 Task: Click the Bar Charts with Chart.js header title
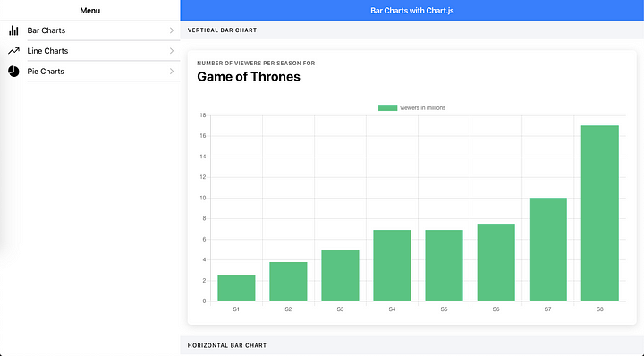click(412, 10)
